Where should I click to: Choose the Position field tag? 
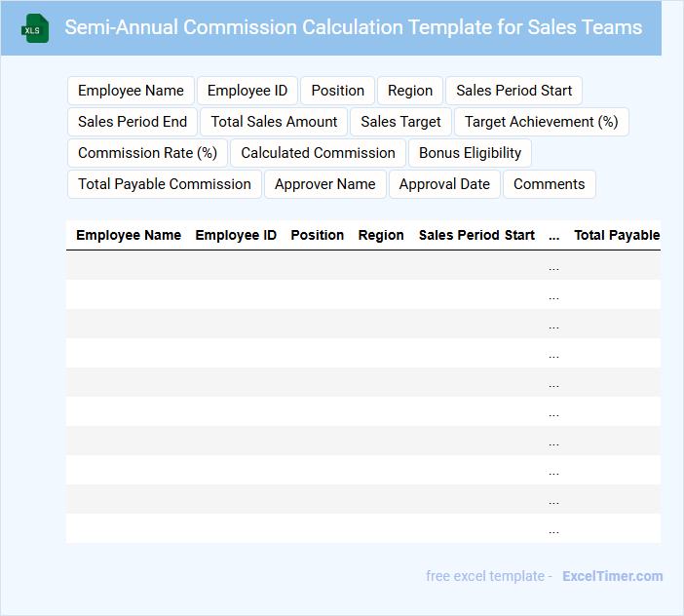click(x=338, y=91)
